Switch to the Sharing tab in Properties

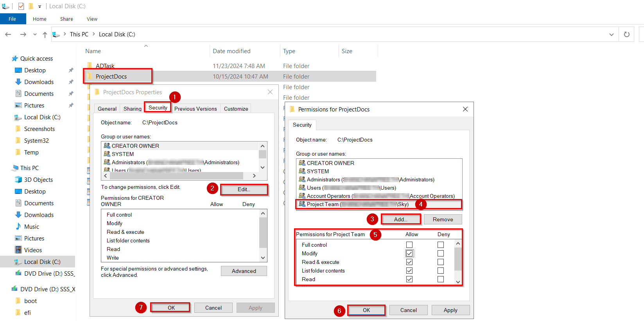point(133,109)
